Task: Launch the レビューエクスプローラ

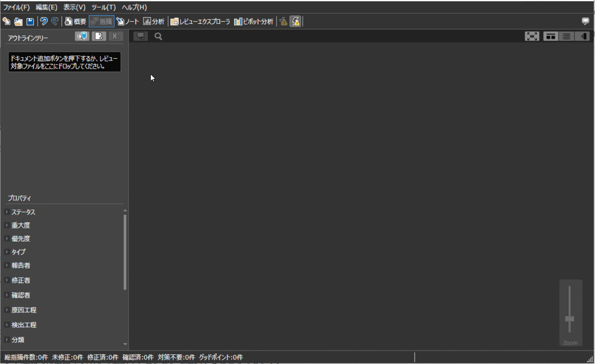Action: pyautogui.click(x=200, y=21)
